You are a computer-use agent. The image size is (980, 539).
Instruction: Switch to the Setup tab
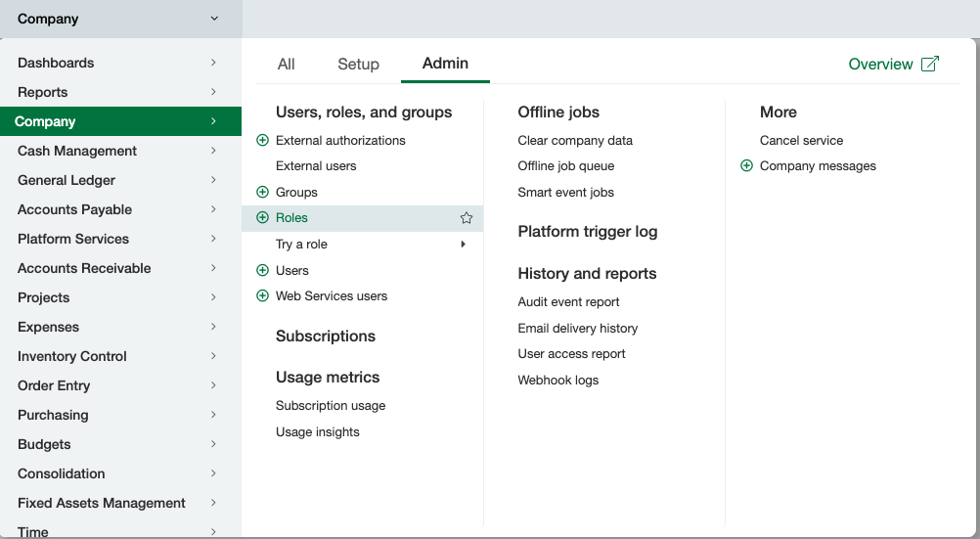coord(358,64)
